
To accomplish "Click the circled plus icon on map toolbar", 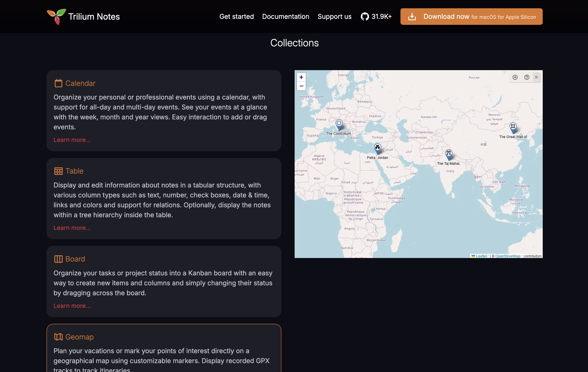I will pos(515,77).
